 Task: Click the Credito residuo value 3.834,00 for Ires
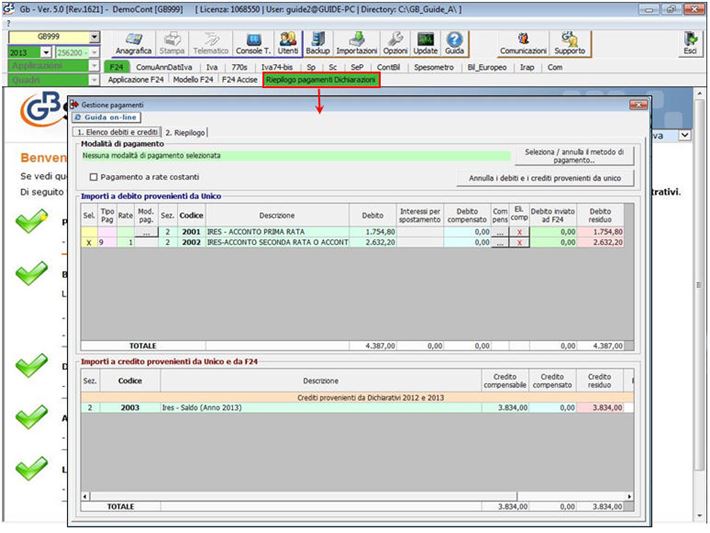coord(600,408)
